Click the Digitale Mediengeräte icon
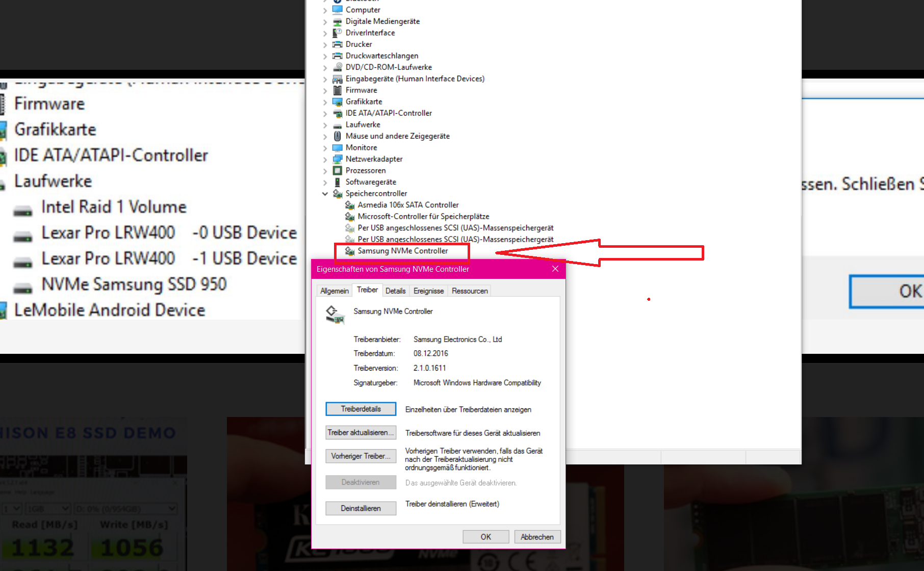This screenshot has width=924, height=571. click(337, 21)
